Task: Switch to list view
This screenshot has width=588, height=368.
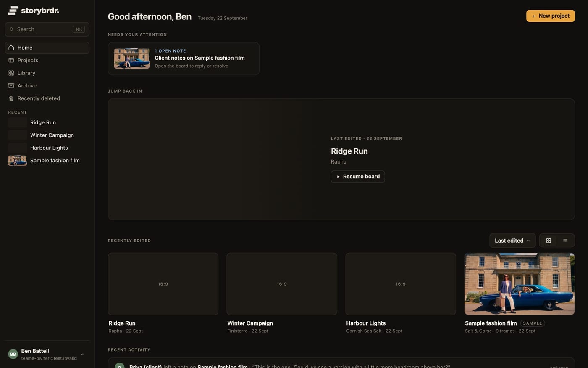Action: pos(565,241)
